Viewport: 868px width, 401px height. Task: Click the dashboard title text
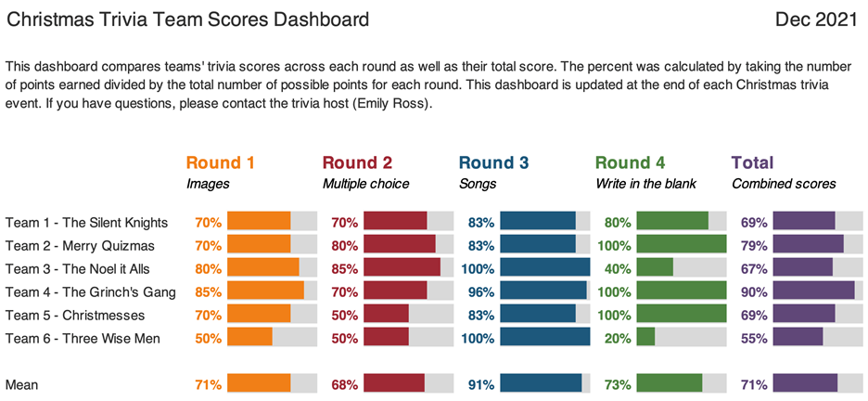click(187, 20)
